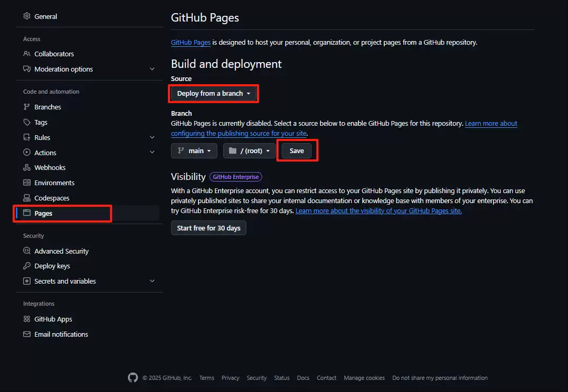Open the main branch selector dropdown
The image size is (568, 392).
click(x=194, y=150)
